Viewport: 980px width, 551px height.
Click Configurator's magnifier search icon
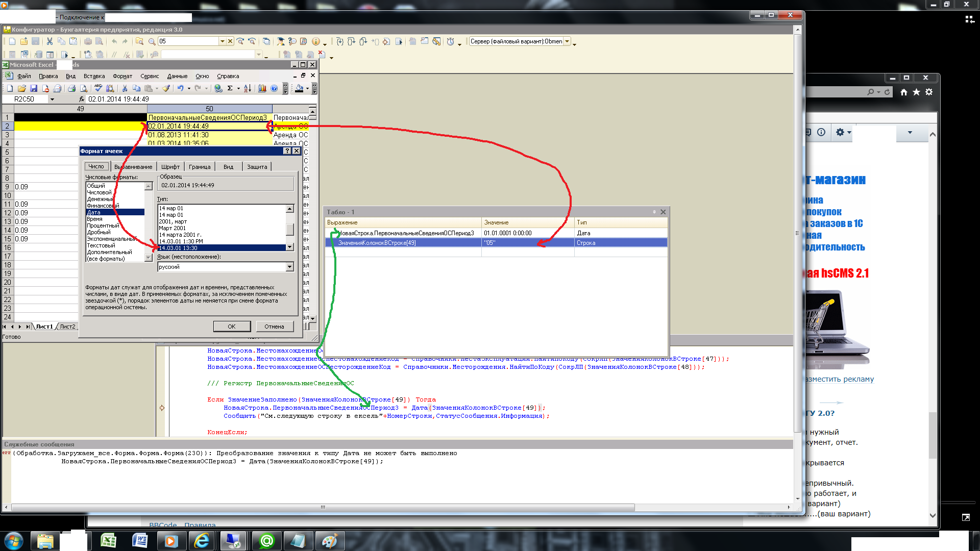(x=152, y=41)
